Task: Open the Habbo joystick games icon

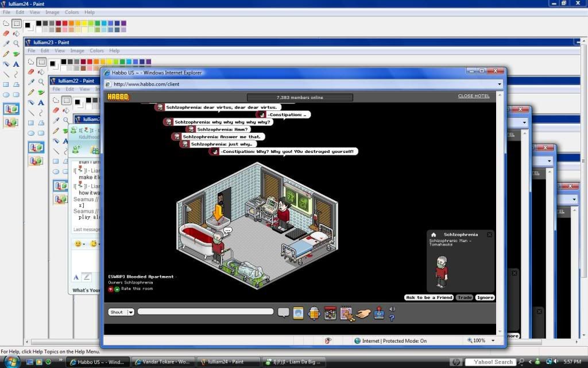Action: point(380,313)
